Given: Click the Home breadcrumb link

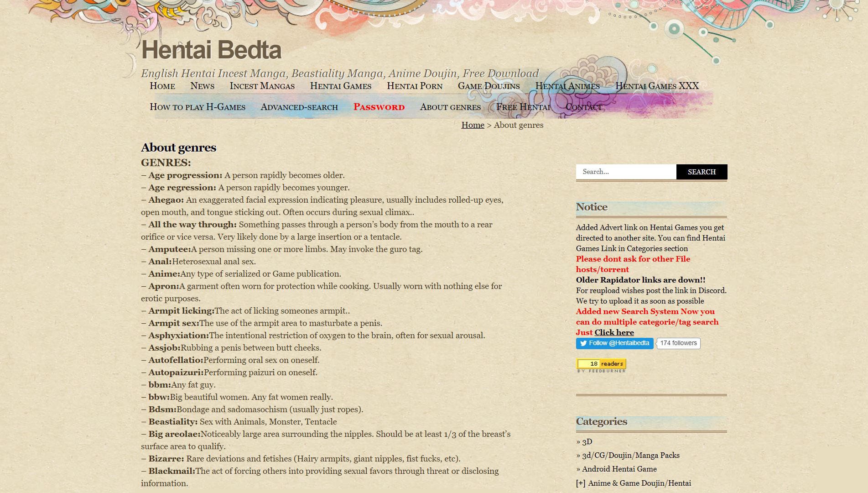Looking at the screenshot, I should (x=473, y=125).
